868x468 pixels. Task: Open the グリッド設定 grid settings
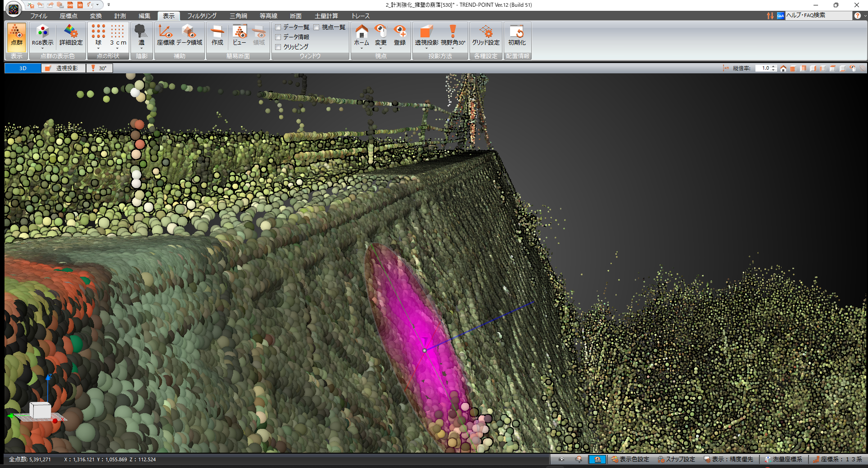pos(486,36)
